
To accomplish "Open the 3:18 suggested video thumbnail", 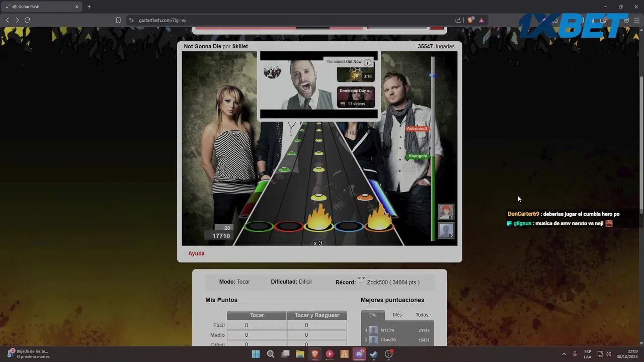I will (x=356, y=74).
